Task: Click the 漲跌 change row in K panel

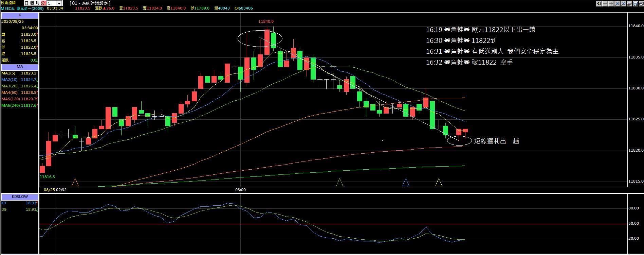Action: [20, 60]
